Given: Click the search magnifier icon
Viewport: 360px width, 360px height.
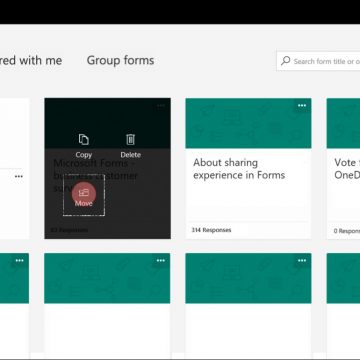Looking at the screenshot, I should (285, 61).
